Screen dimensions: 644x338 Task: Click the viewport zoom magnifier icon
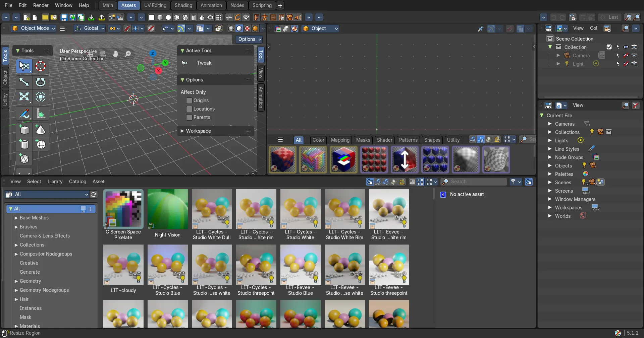pyautogui.click(x=128, y=54)
